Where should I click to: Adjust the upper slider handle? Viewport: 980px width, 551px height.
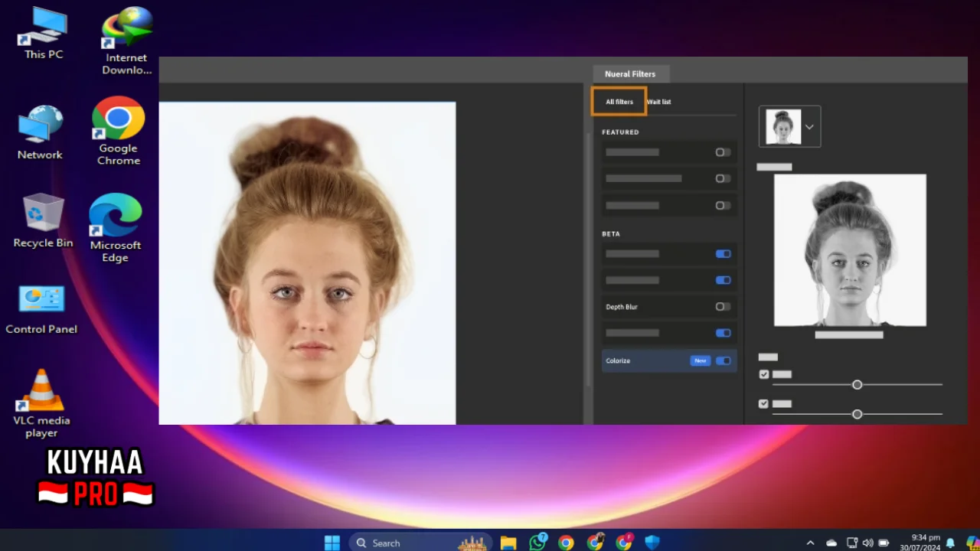coord(857,384)
